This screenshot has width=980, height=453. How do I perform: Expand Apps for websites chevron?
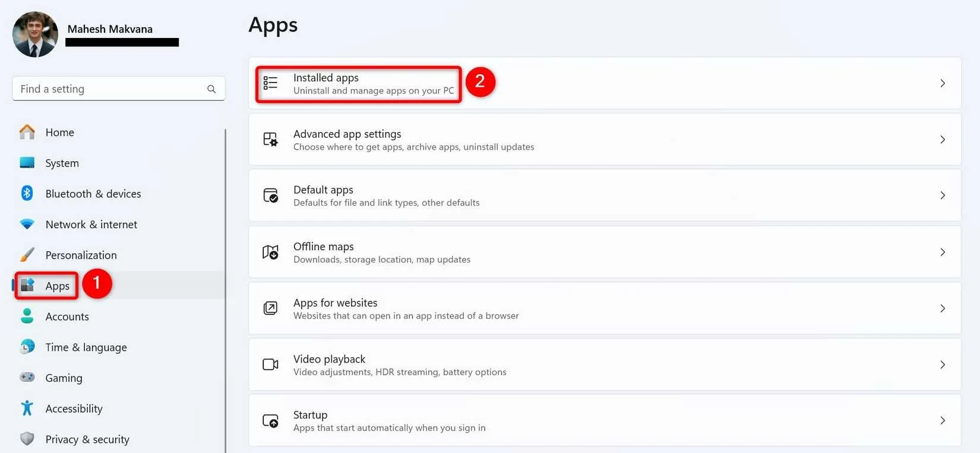[x=943, y=309]
